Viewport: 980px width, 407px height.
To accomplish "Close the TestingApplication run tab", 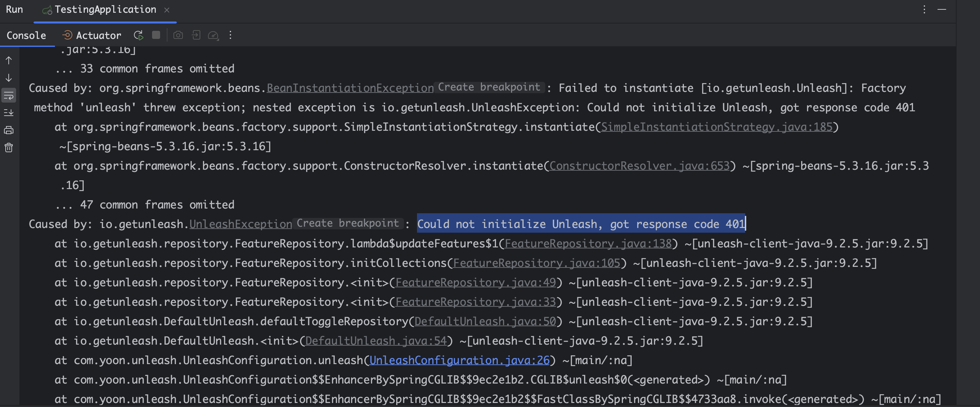I will pos(167,10).
